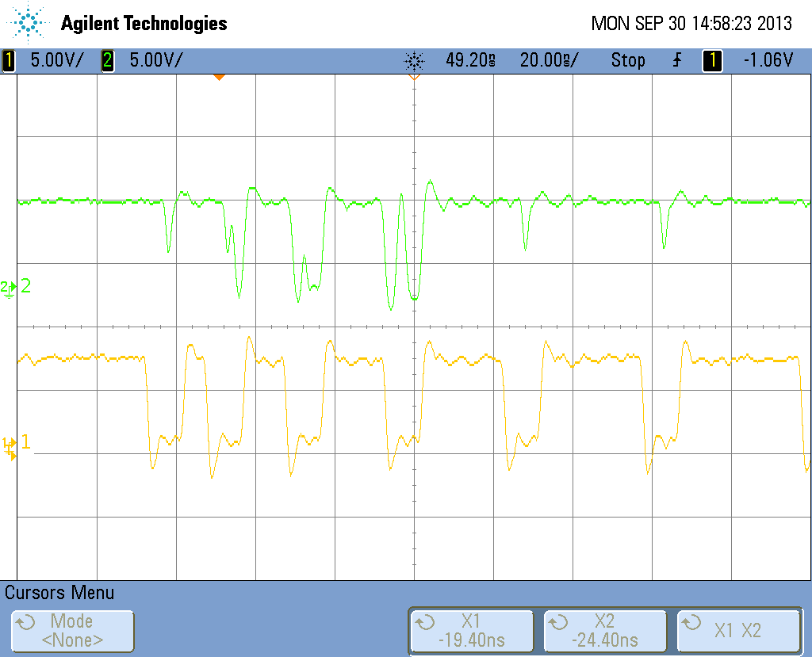Select the X1 cursor softkey
This screenshot has height=657, width=812.
click(472, 631)
